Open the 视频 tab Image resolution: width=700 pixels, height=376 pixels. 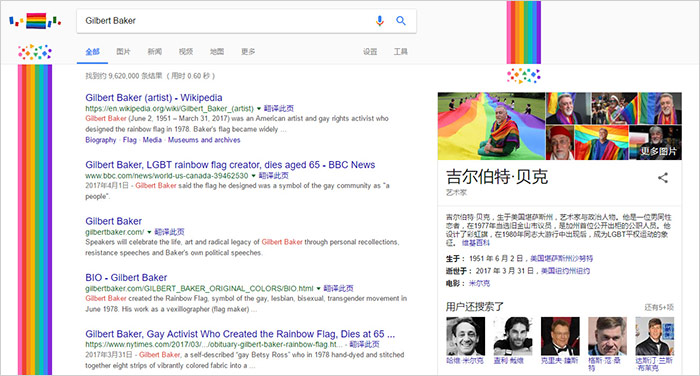point(186,52)
